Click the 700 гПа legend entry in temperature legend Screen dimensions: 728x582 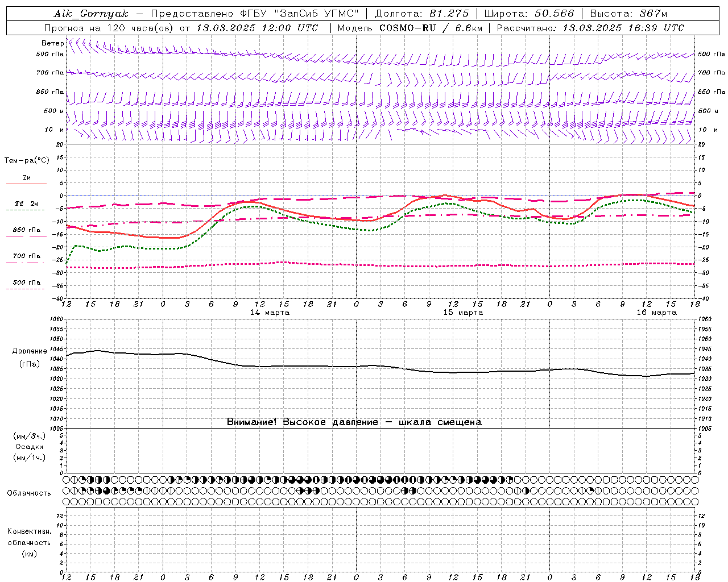click(27, 256)
